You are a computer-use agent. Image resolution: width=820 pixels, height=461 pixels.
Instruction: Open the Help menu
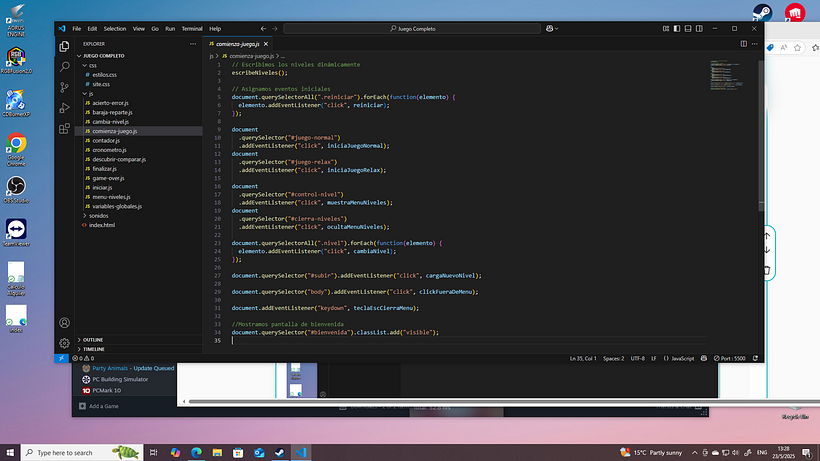[x=215, y=29]
